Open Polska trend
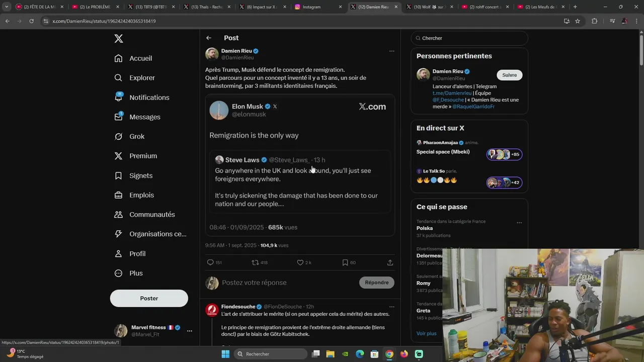The height and width of the screenshot is (362, 644). pos(425,228)
